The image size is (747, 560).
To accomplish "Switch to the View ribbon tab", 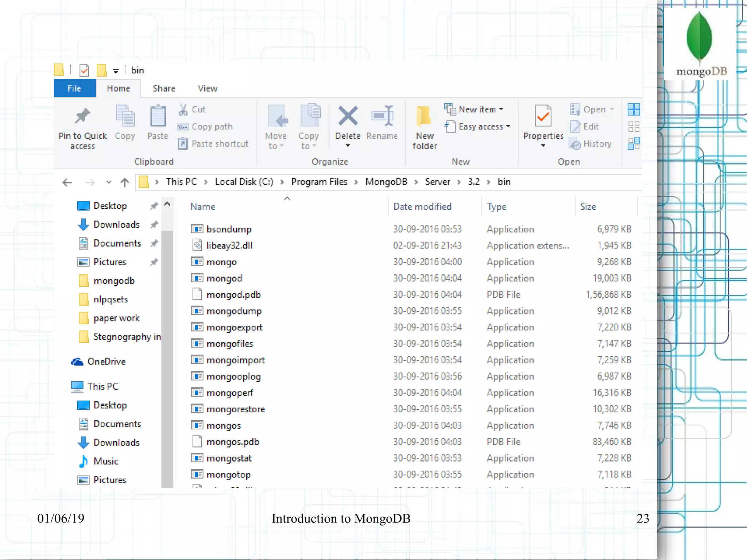I will point(207,89).
